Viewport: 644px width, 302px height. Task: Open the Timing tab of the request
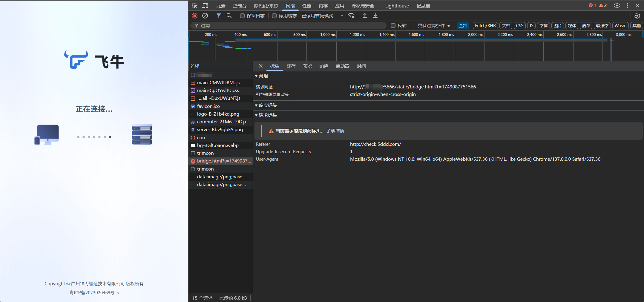click(x=361, y=66)
